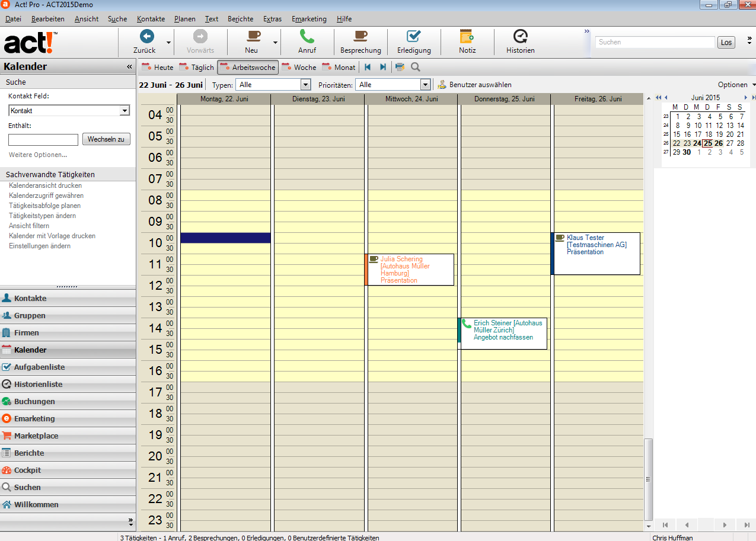Open the Typen dropdown
Viewport: 756px width, 541px height.
click(306, 85)
